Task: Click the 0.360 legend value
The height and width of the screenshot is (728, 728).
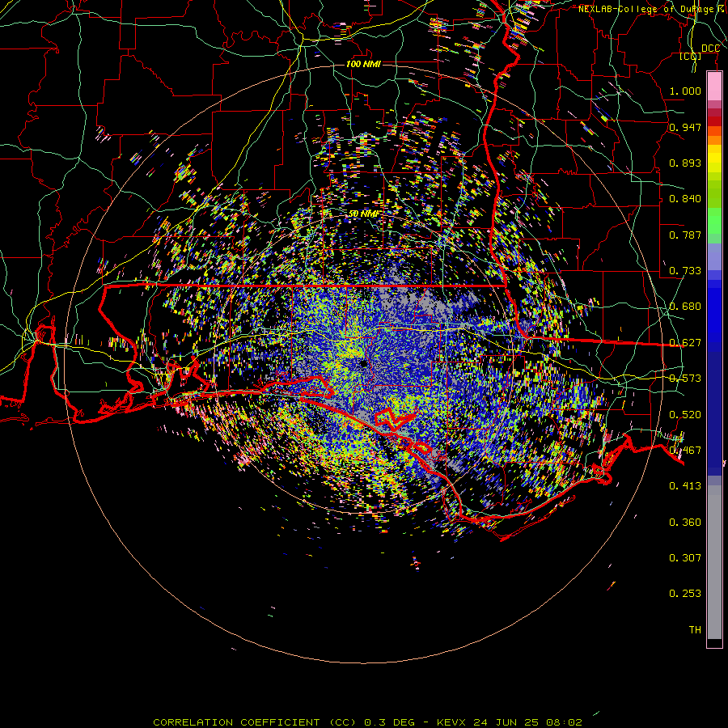Action: (x=685, y=523)
